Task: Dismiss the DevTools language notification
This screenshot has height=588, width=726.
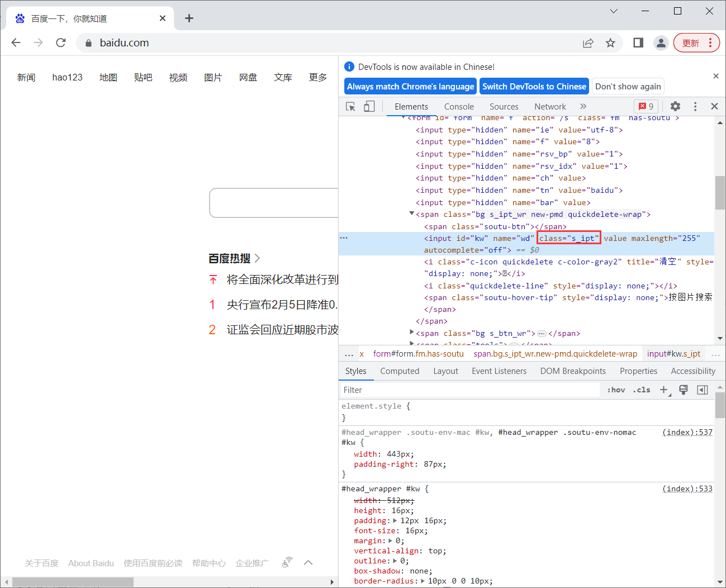Action: (x=716, y=75)
